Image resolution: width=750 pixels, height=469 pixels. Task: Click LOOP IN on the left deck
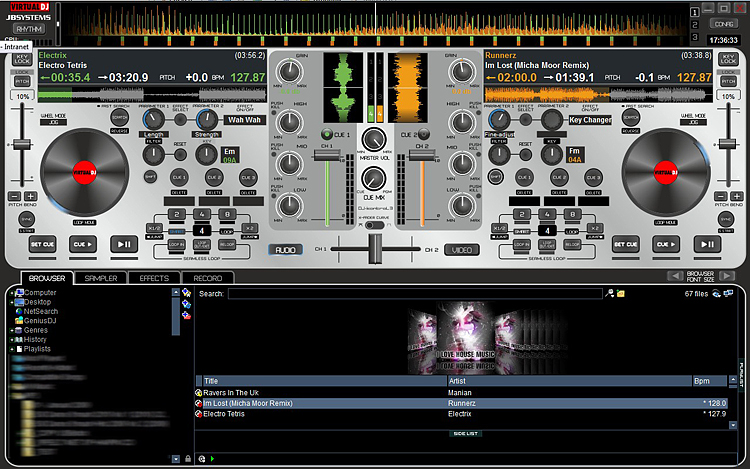176,245
